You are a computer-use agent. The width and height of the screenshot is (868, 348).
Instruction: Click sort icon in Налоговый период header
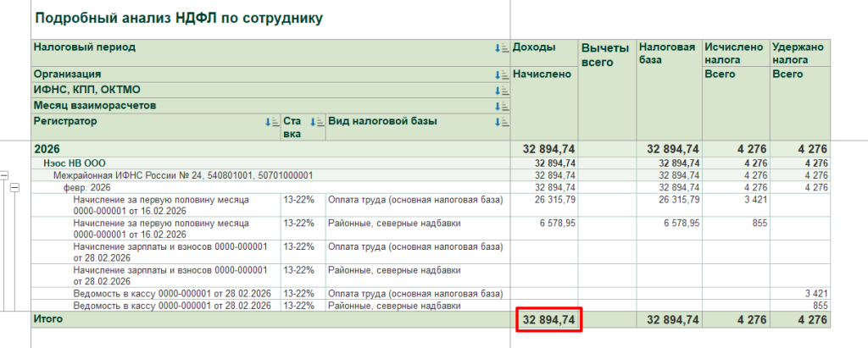(500, 48)
